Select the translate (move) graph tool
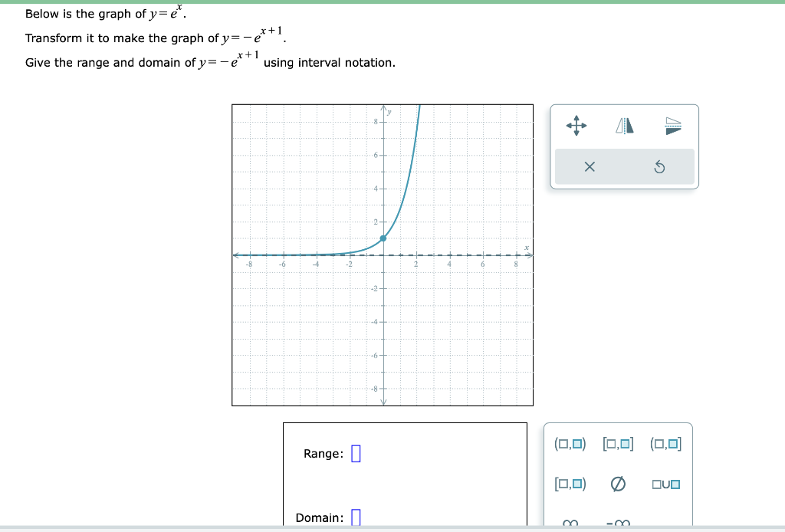This screenshot has height=532, width=785. click(576, 126)
